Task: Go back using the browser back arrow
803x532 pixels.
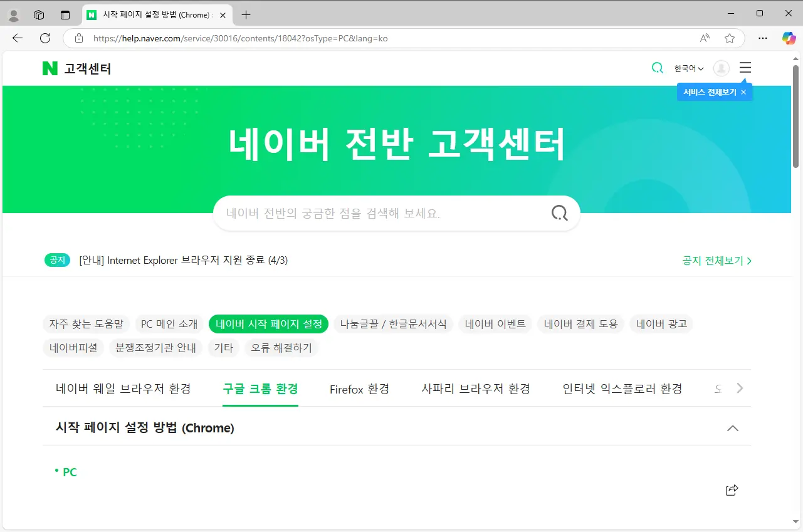Action: 17,38
